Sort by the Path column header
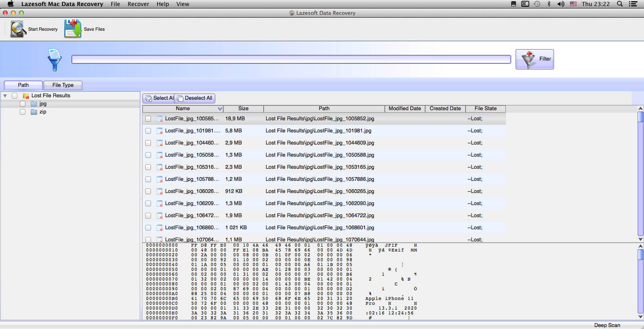 pos(324,109)
